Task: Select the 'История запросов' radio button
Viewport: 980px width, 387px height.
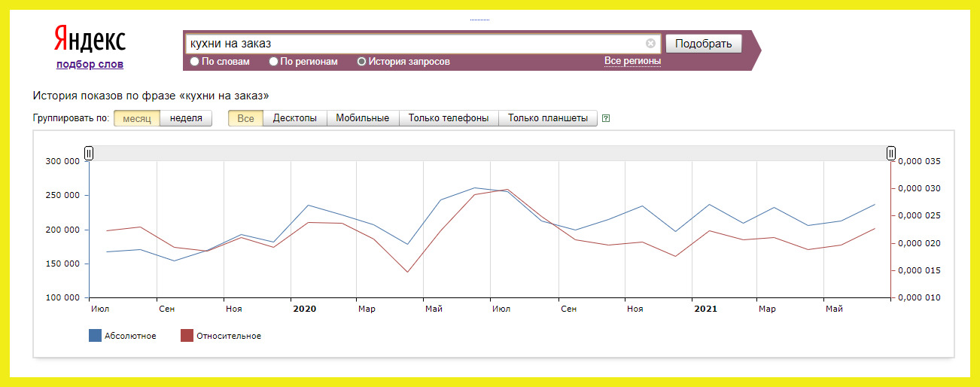Action: [x=361, y=62]
